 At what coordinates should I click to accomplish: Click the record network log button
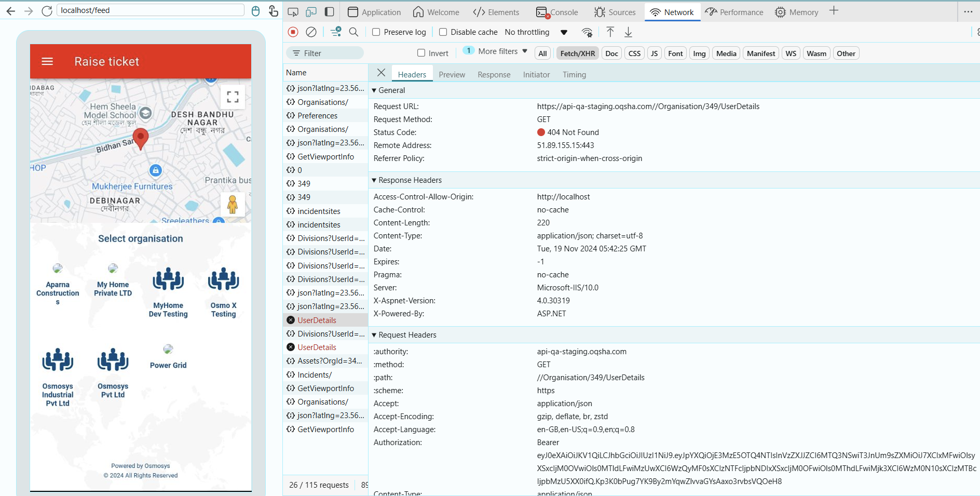coord(293,32)
